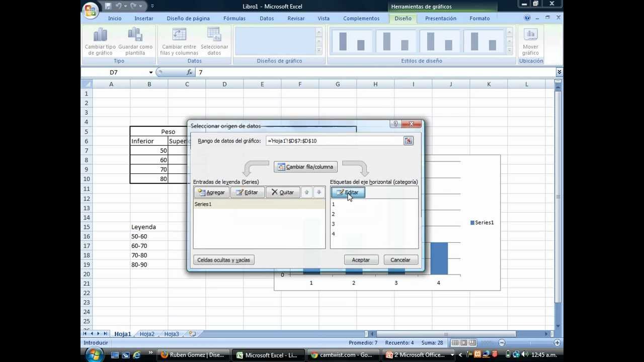Move series up arrow
The width and height of the screenshot is (644, 362).
306,192
